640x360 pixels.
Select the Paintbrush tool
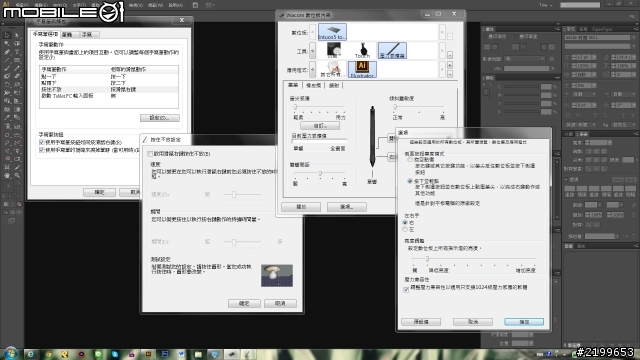(x=7, y=68)
